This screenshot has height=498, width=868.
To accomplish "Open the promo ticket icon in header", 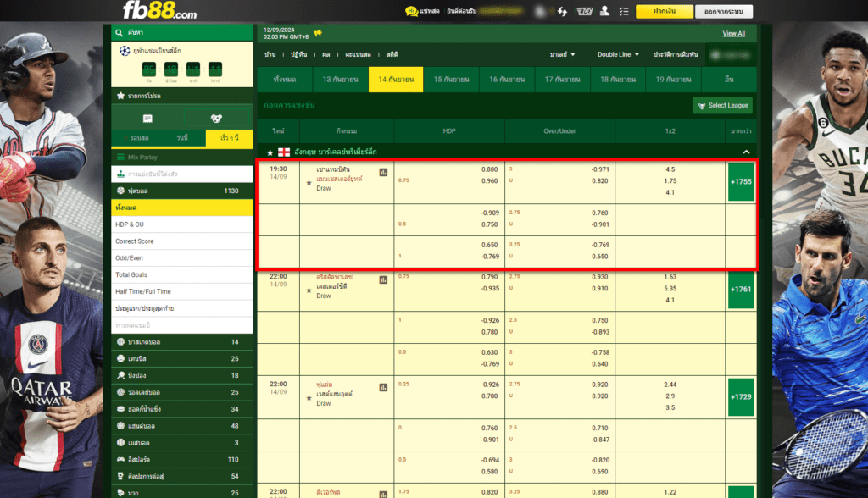I will [x=585, y=11].
